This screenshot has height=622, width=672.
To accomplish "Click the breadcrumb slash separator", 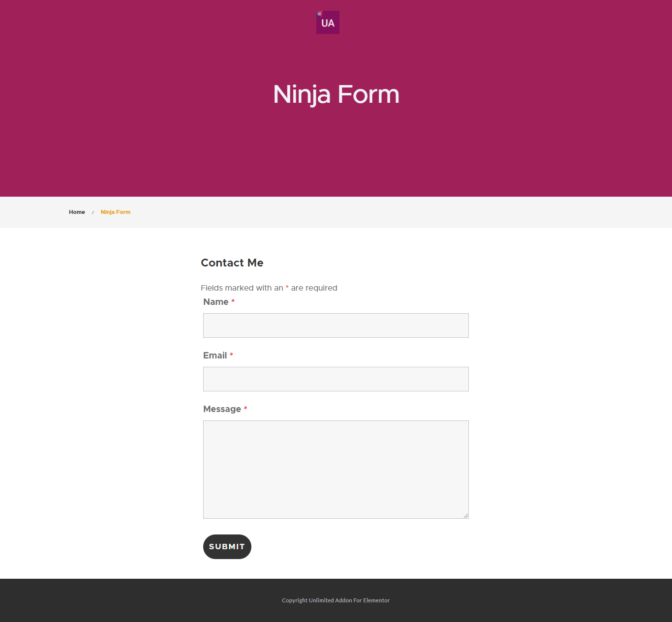I will [x=92, y=212].
